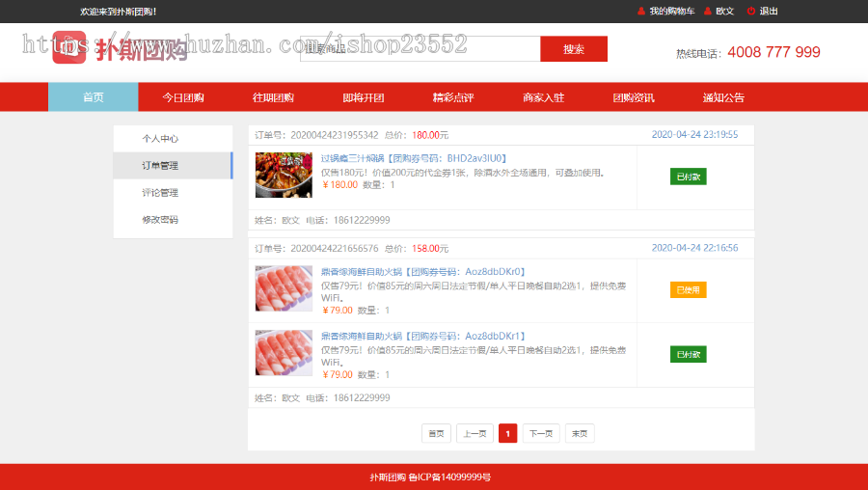The width and height of the screenshot is (868, 490).
Task: Log out via 退出 link
Action: pos(769,11)
